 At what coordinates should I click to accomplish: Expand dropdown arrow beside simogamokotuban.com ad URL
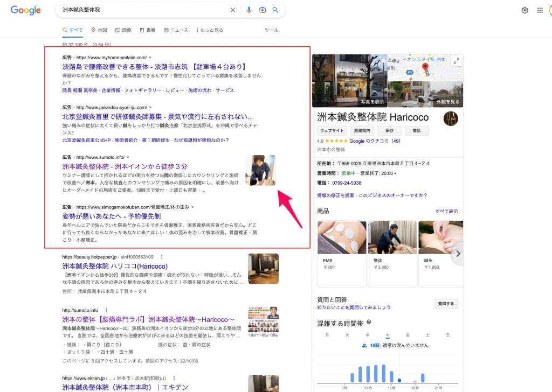[x=192, y=207]
